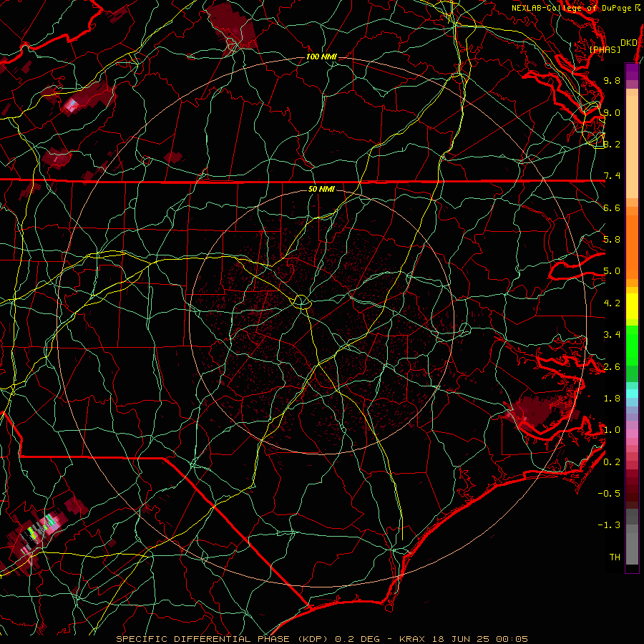Pick the yellow band on the color bar

[x=632, y=306]
